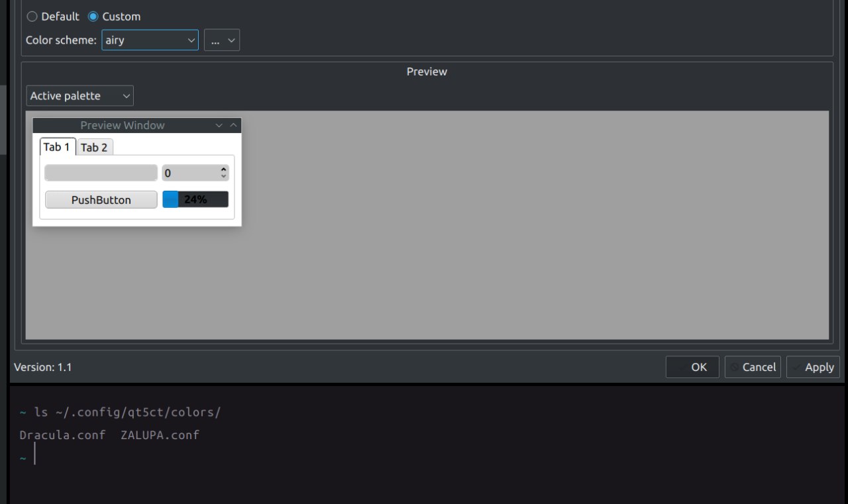Click the Apply button

[x=813, y=367]
